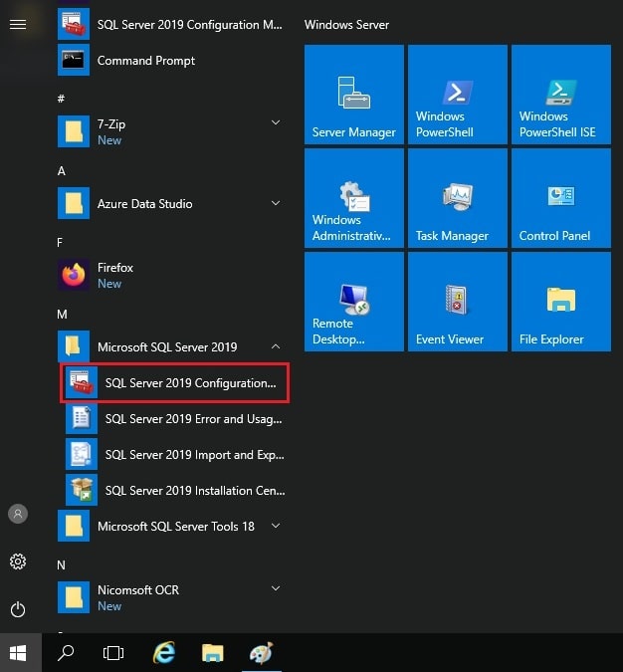Expand the 7-Zip folder chevron
Screen dimensions: 623x672
click(276, 123)
